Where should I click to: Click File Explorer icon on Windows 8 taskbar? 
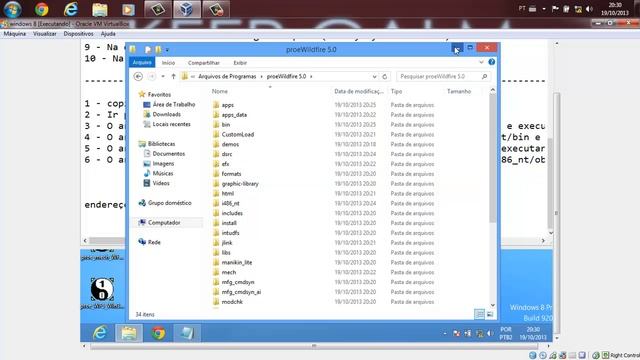click(129, 333)
